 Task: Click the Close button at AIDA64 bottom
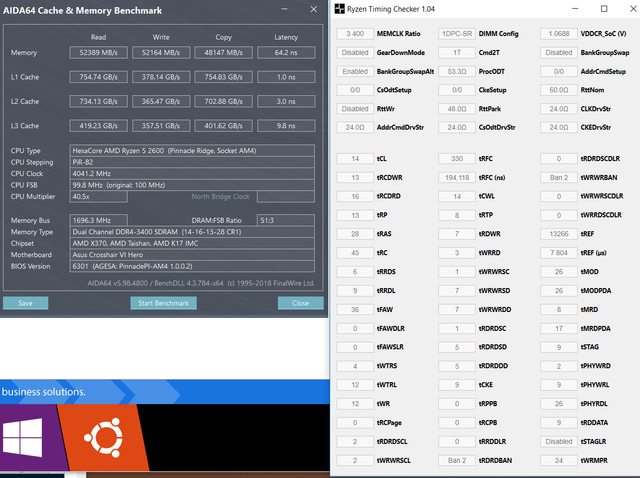pos(300,303)
